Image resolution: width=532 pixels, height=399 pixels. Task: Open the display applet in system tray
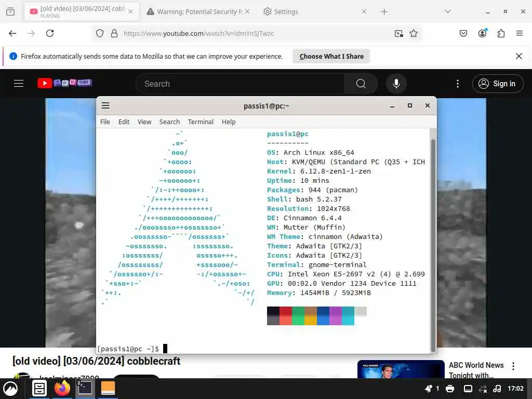[468, 389]
